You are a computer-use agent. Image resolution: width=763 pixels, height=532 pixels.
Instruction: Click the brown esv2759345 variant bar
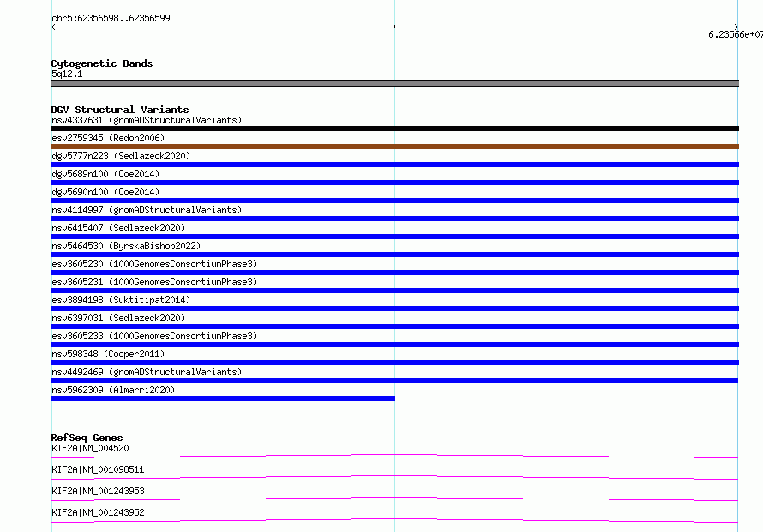point(394,146)
